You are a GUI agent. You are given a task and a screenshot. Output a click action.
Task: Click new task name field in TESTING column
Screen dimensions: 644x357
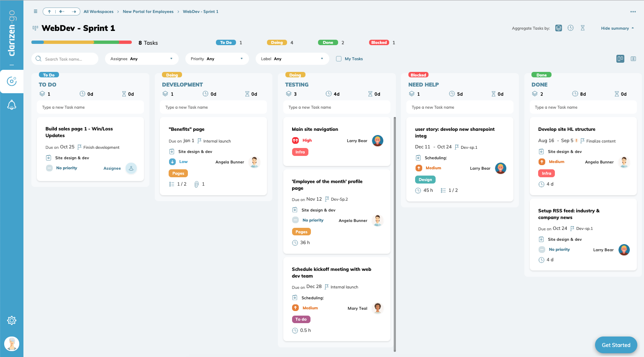(x=337, y=107)
